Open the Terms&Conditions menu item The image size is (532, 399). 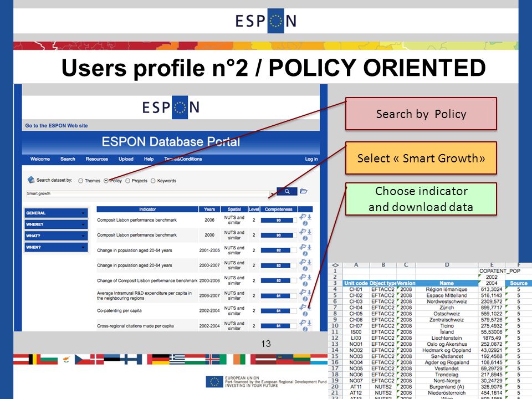click(x=183, y=159)
